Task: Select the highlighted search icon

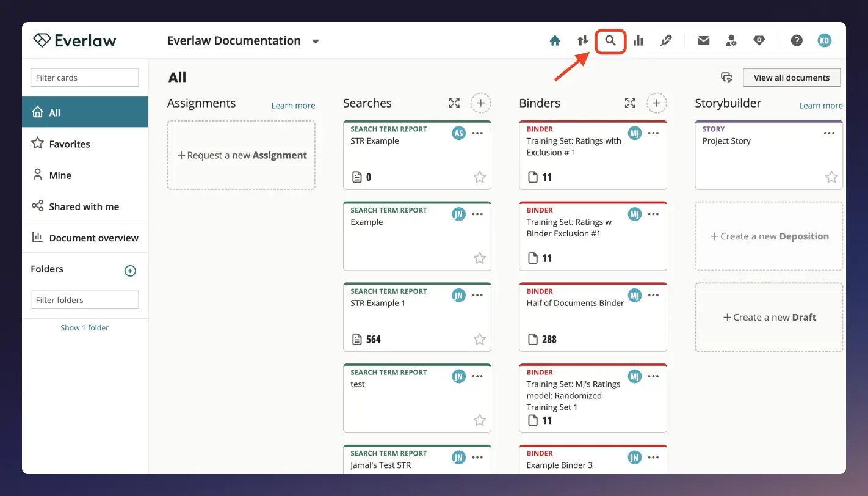Action: coord(610,40)
